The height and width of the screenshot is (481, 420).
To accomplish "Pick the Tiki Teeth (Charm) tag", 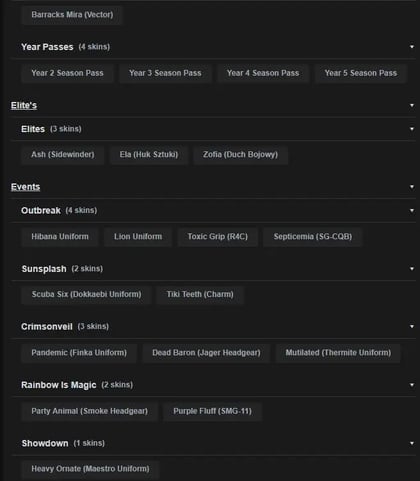I will [200, 294].
